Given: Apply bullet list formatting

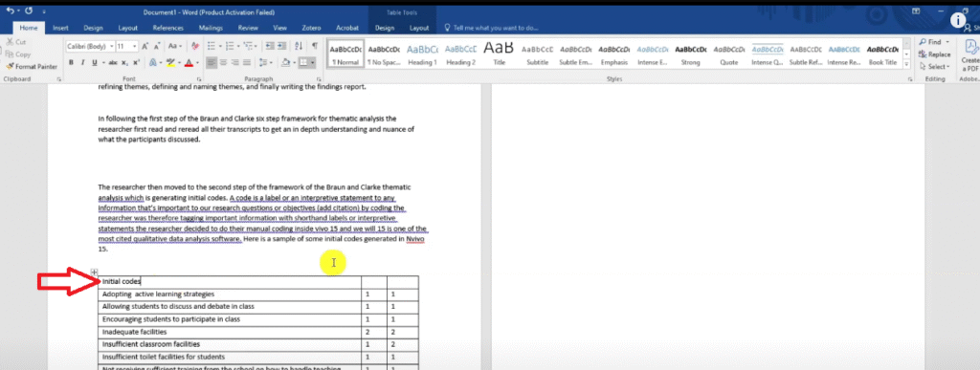Looking at the screenshot, I should coord(212,46).
